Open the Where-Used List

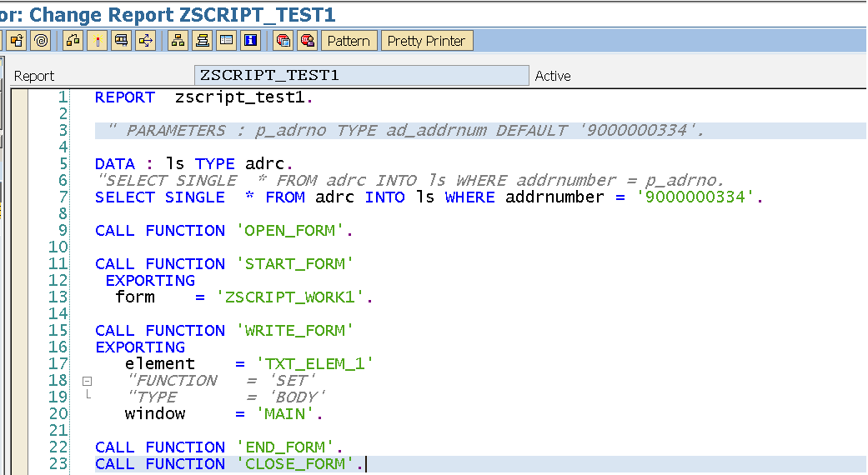pyautogui.click(x=145, y=40)
